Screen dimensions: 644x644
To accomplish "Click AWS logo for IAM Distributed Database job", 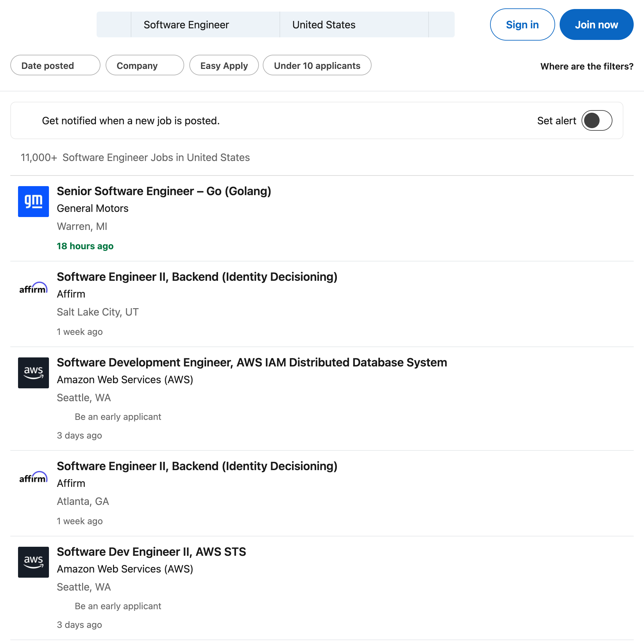I will tap(33, 373).
